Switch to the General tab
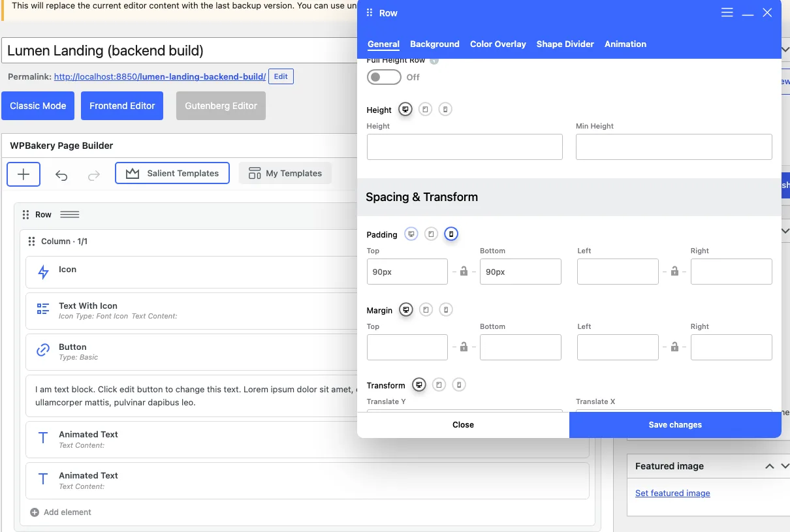This screenshot has width=790, height=532. [x=383, y=44]
